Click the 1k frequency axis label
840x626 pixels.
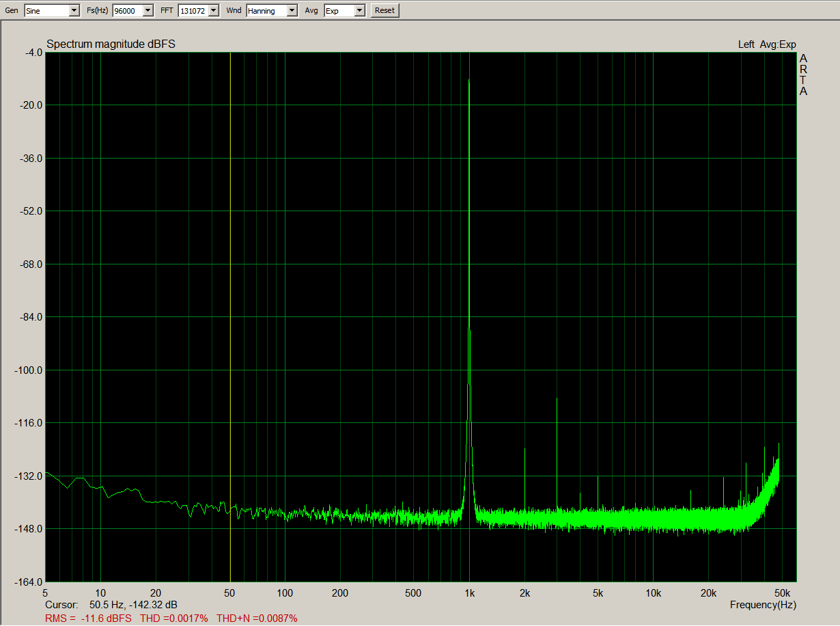tap(469, 593)
